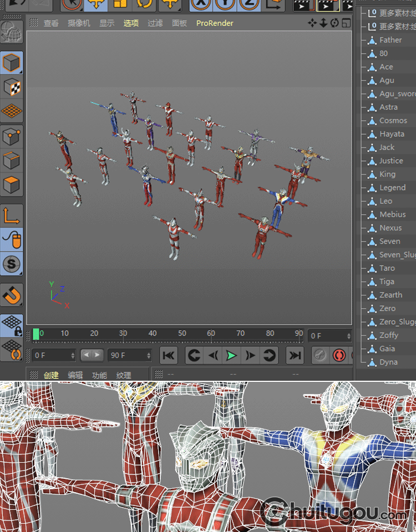
Task: Switch to the 创建 material tab
Action: (52, 375)
